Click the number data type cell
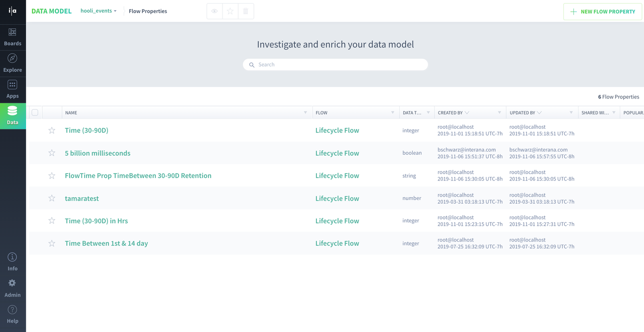Viewport: 644px width, 332px height. [412, 198]
